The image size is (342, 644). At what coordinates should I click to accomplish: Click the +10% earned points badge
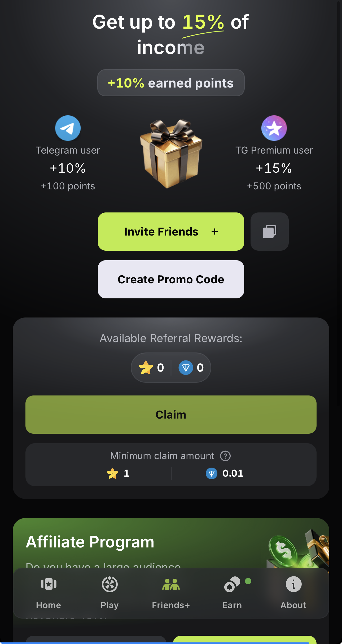tap(171, 83)
